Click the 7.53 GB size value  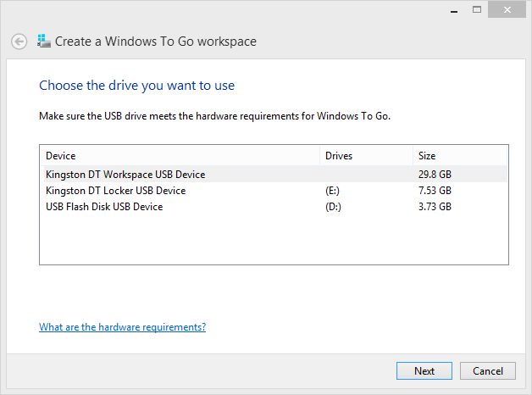[435, 191]
